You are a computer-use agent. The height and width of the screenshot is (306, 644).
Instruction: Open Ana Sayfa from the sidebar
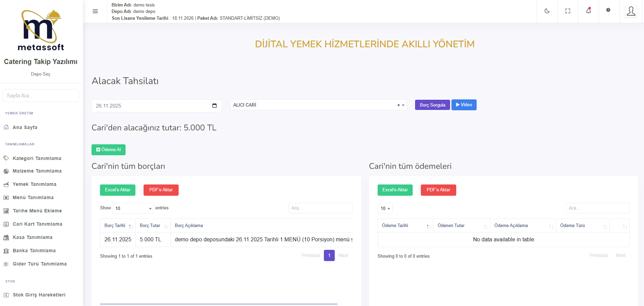25,127
